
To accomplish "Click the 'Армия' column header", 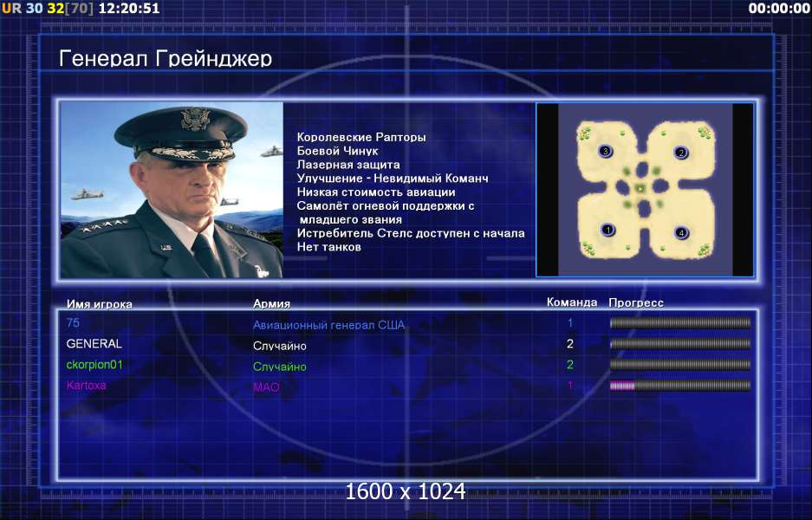I will pyautogui.click(x=271, y=304).
